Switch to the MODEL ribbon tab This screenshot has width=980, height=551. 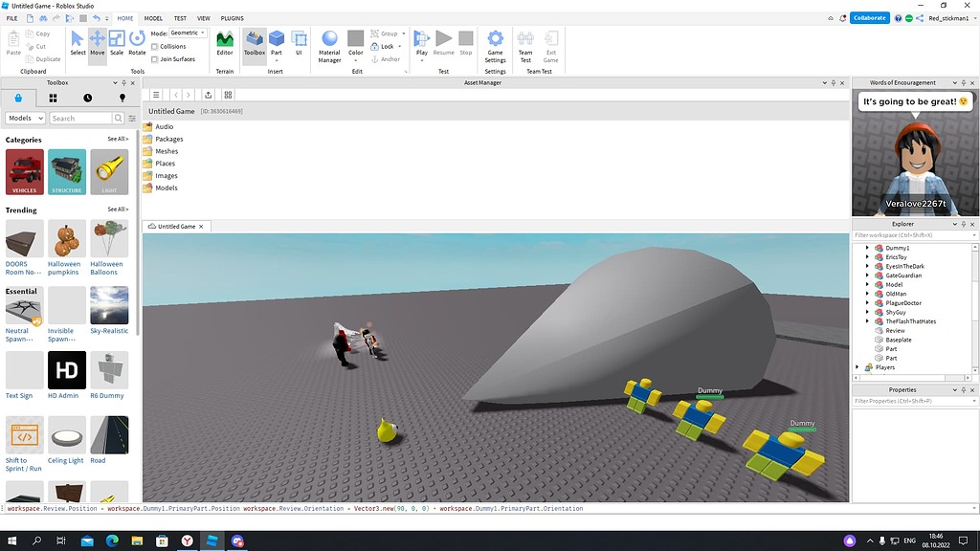153,17
